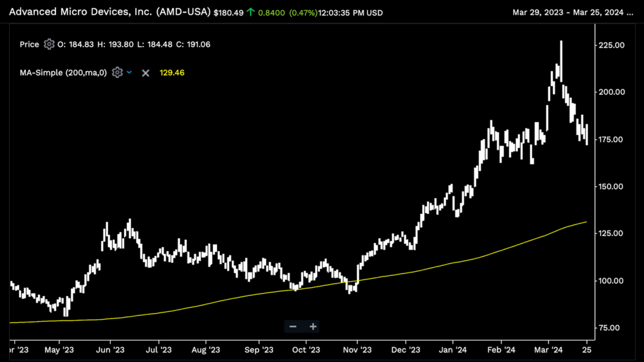Zoom out chart with minus button
Image resolution: width=644 pixels, height=362 pixels.
(293, 327)
